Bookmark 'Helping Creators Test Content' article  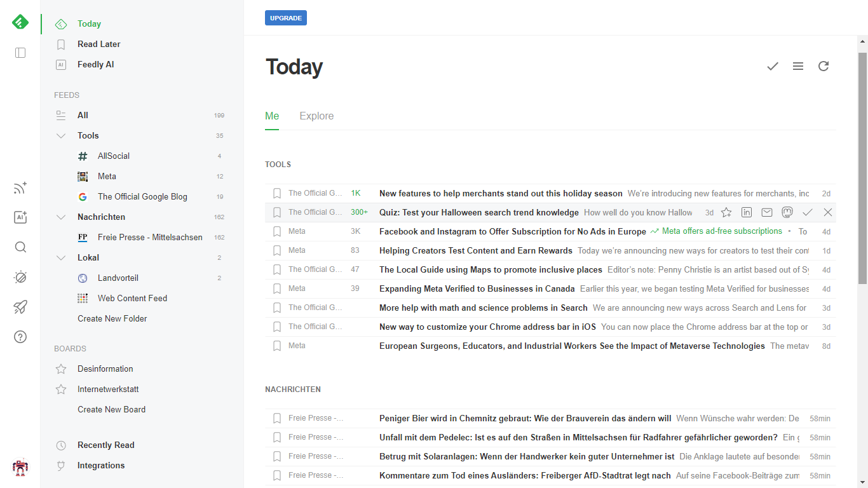[277, 250]
